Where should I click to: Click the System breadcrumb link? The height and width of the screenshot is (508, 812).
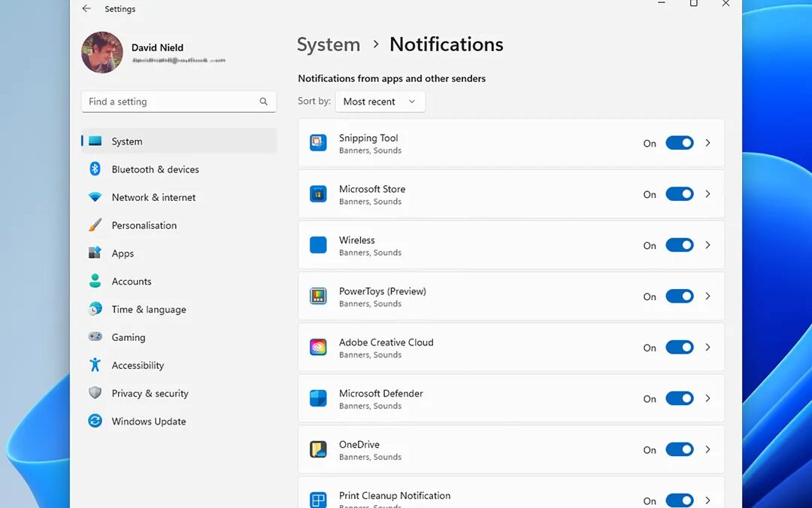click(x=329, y=45)
